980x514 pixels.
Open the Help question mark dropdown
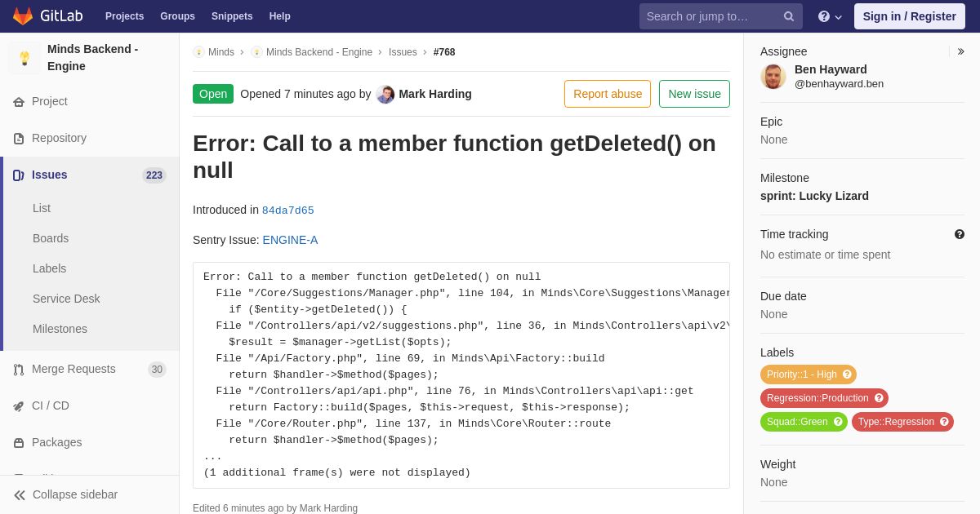point(829,16)
